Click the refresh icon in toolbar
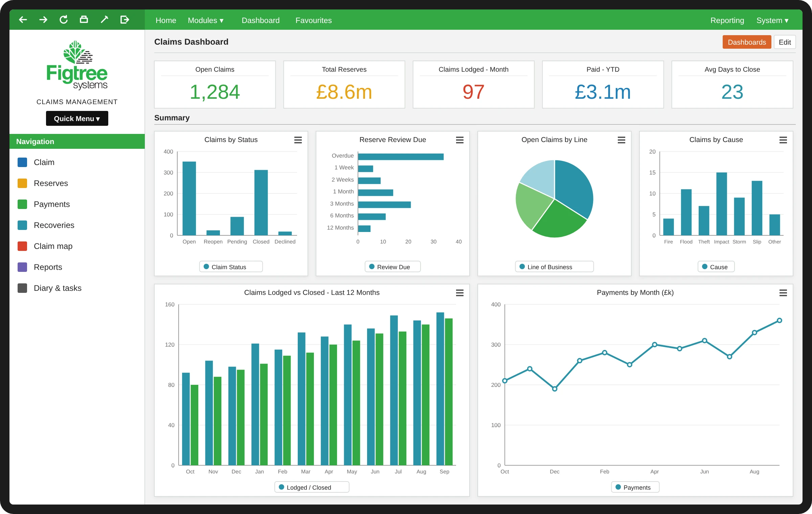 (64, 20)
